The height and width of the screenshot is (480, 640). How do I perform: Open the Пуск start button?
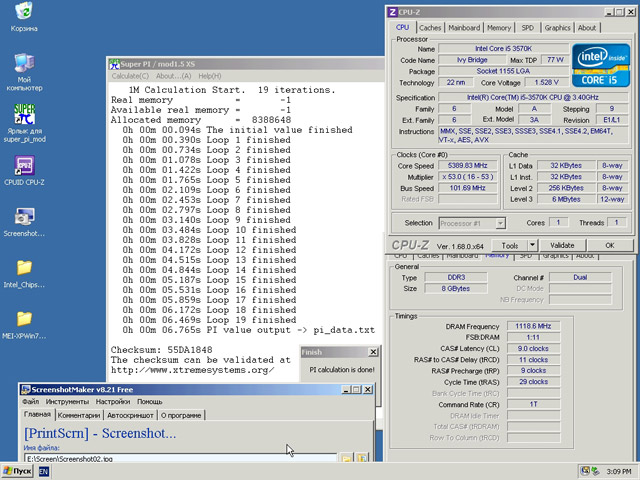pos(18,471)
